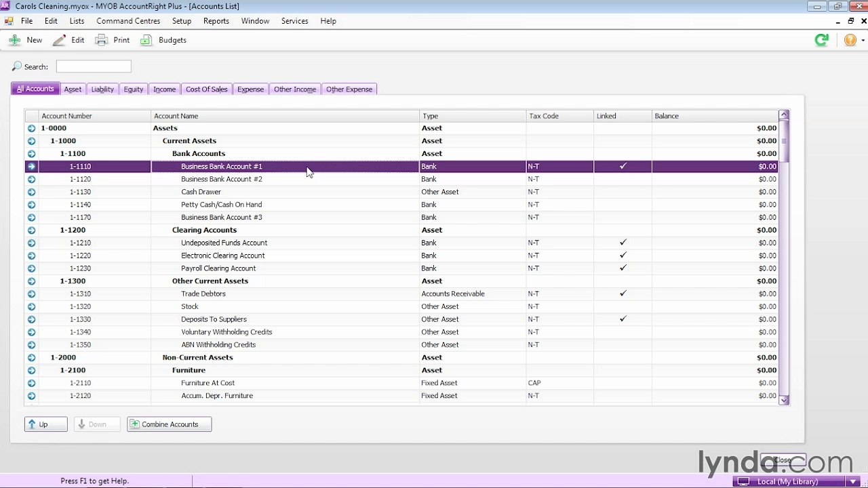Sort by Account Number column header
The width and height of the screenshot is (868, 488).
pyautogui.click(x=94, y=116)
